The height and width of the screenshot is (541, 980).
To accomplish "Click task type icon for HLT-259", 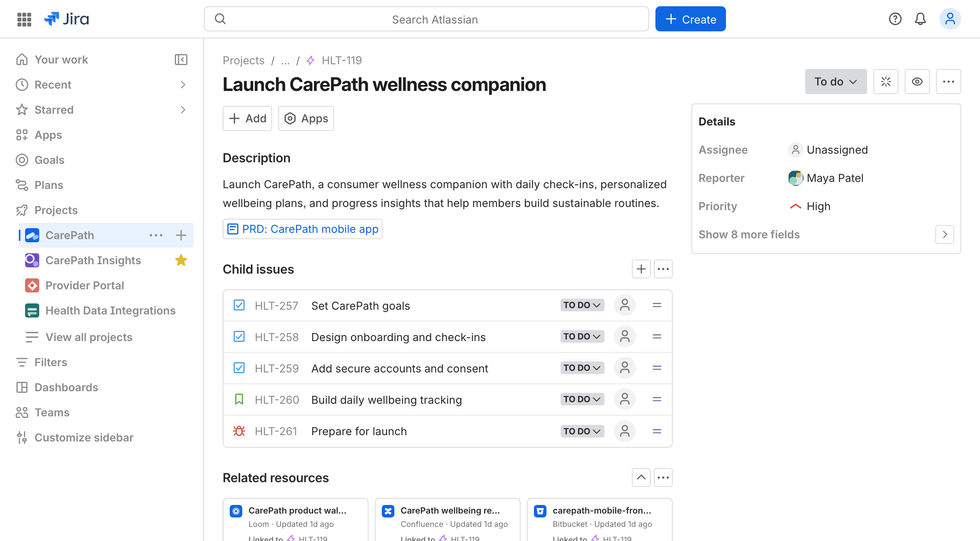I will coord(239,368).
